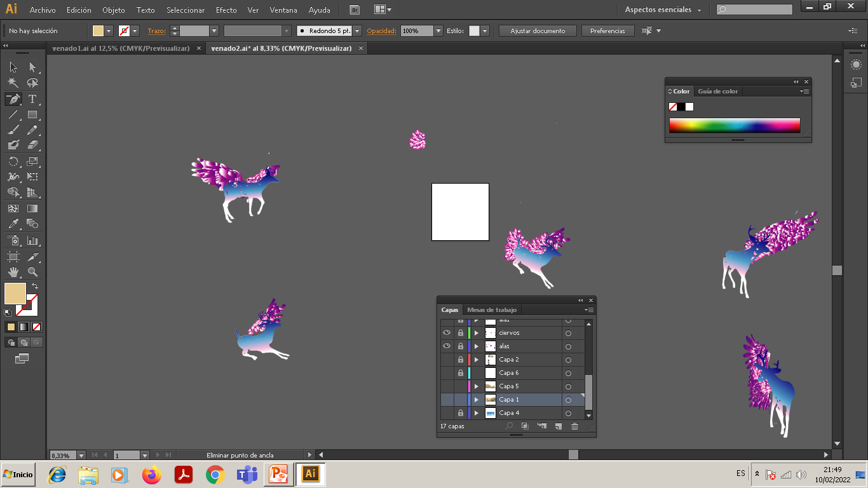
Task: Switch to Guía de color tab
Action: 718,91
